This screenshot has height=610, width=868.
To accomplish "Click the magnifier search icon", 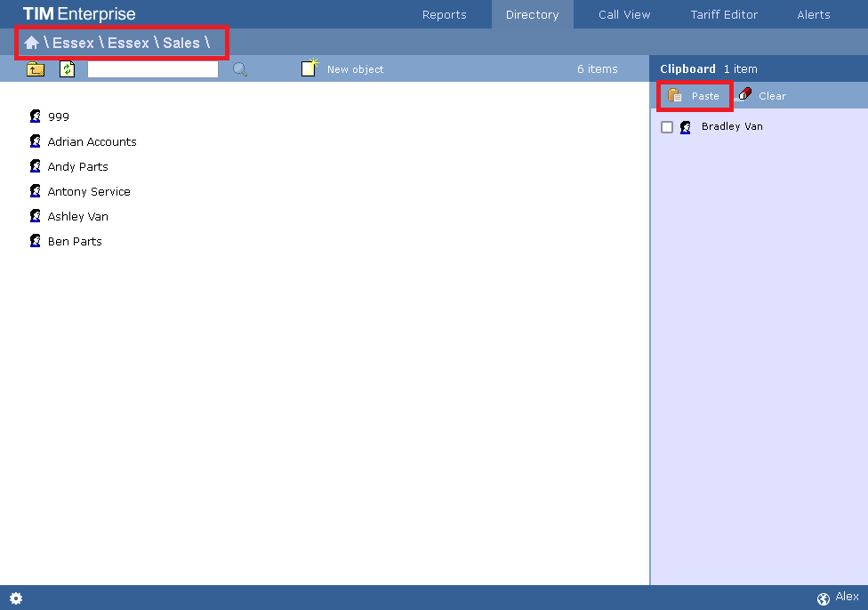I will click(240, 69).
